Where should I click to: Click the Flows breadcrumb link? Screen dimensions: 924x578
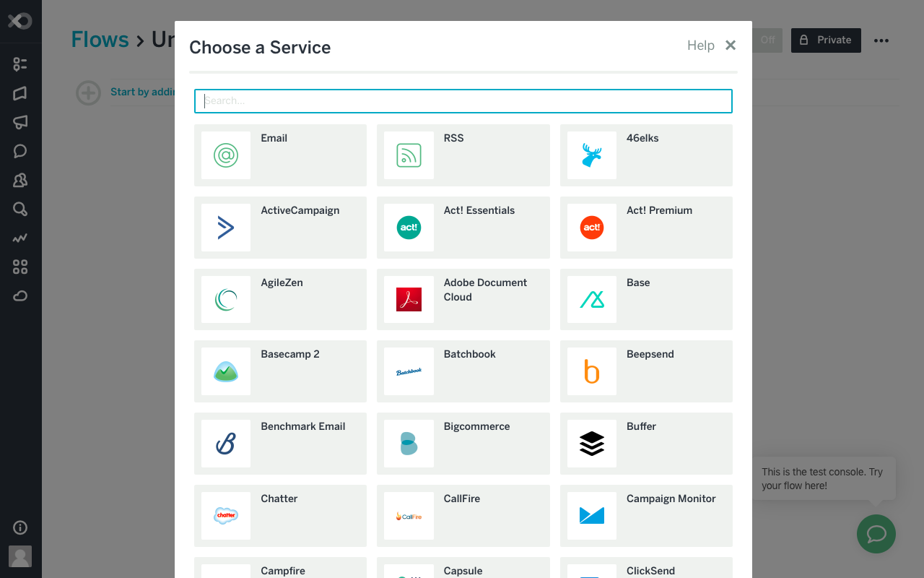tap(100, 39)
